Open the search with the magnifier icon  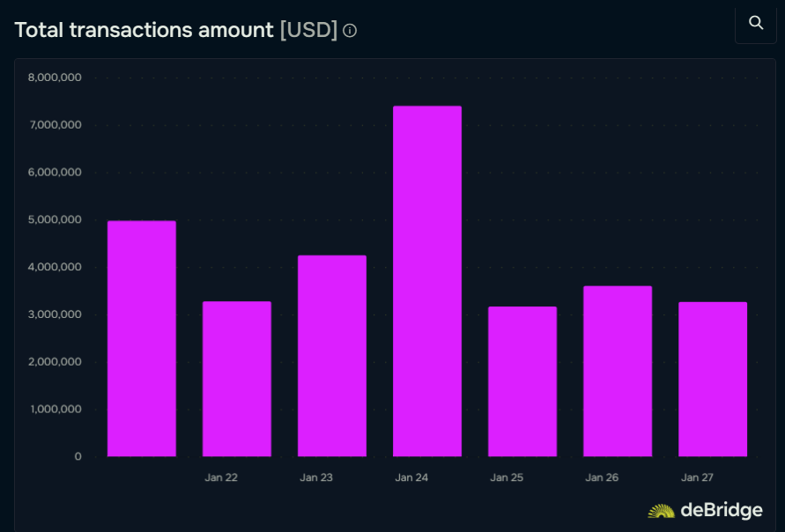[x=756, y=24]
